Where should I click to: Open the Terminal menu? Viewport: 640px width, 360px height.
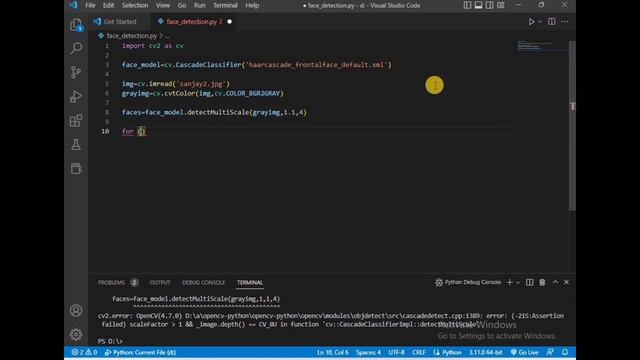click(x=225, y=5)
